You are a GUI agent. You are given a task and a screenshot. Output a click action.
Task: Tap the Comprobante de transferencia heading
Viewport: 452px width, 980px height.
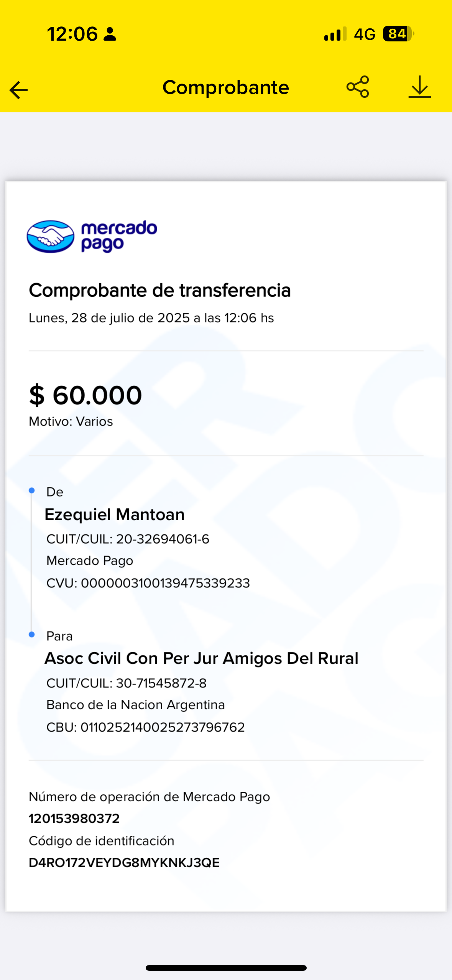160,290
